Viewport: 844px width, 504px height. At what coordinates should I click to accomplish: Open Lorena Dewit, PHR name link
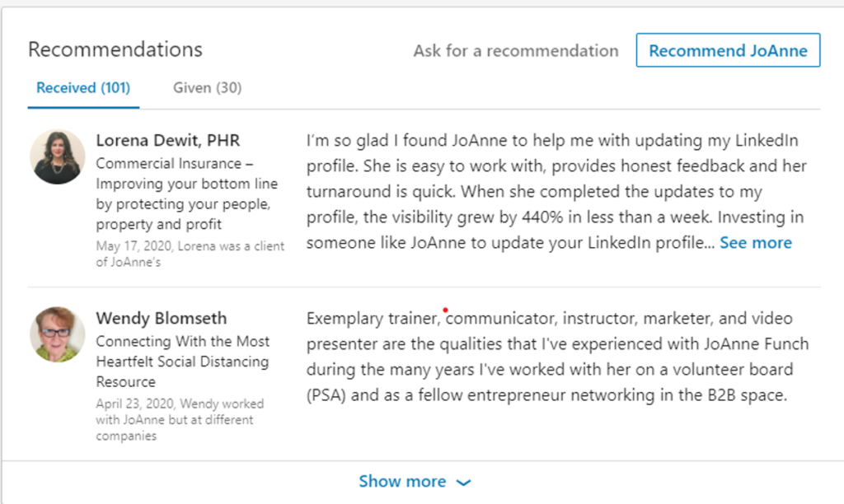coord(168,140)
